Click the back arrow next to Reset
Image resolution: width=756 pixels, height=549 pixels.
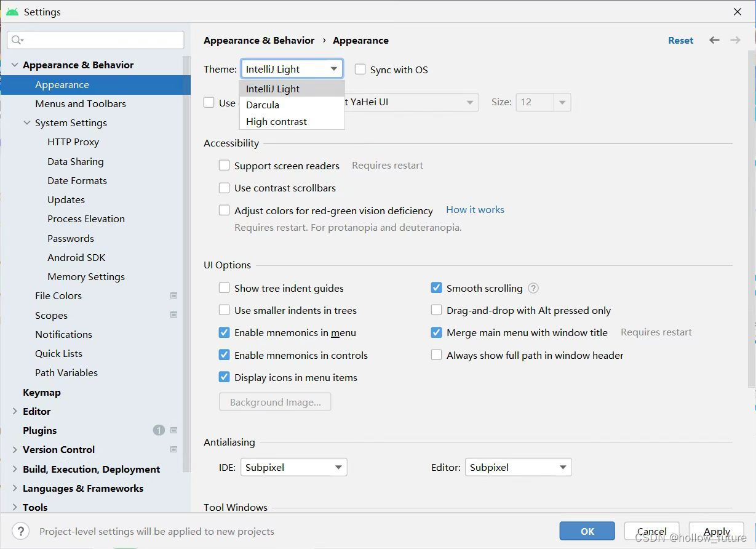coord(714,40)
